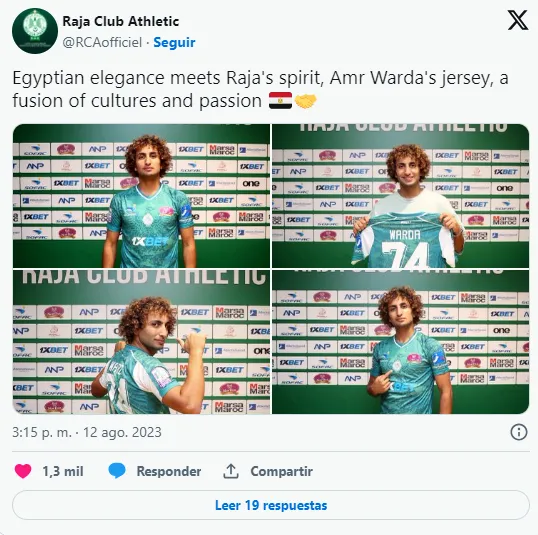Click the Egyptian flag emoji

pyautogui.click(x=280, y=101)
